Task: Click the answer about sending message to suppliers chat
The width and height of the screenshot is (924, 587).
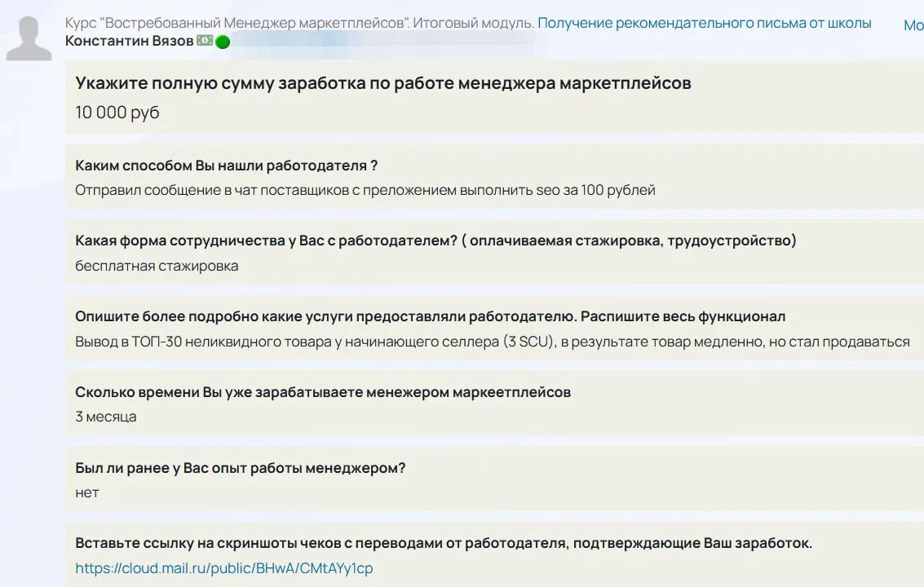Action: (365, 190)
